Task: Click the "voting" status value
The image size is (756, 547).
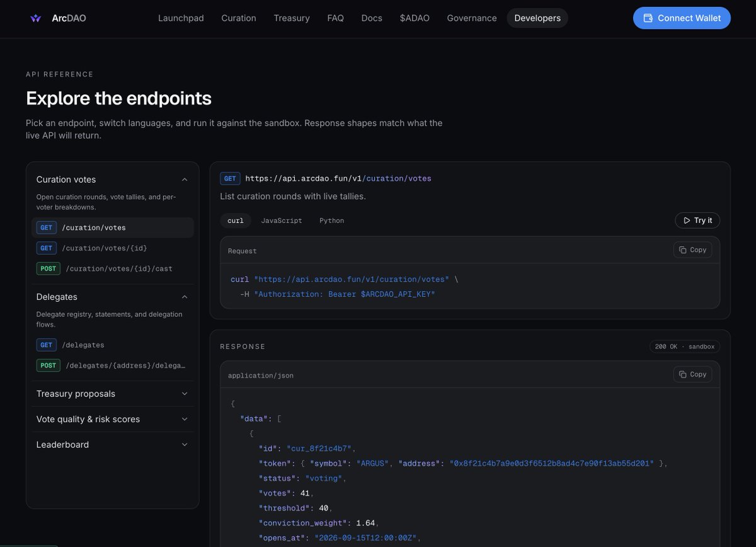Action: (324, 479)
